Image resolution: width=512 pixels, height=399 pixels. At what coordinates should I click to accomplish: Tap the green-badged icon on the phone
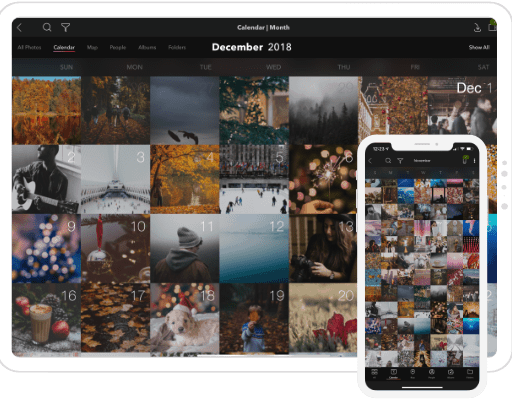tap(465, 160)
